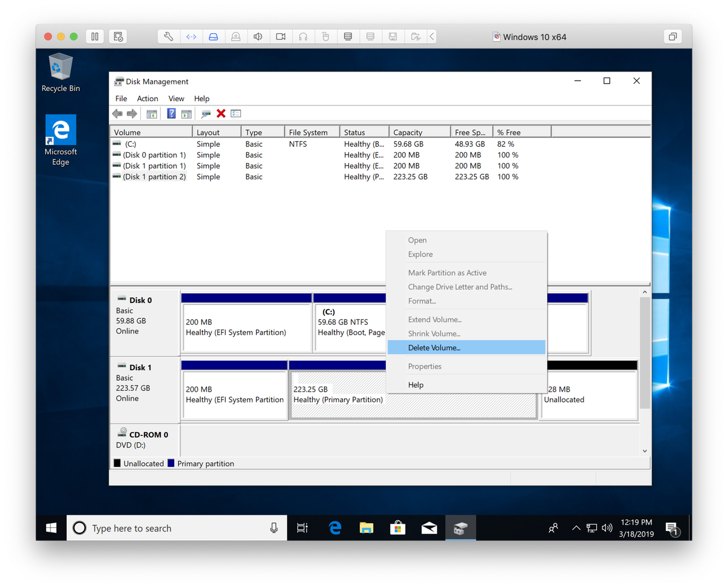Click the Back navigation arrow in Disk Management
728x588 pixels.
tap(117, 113)
